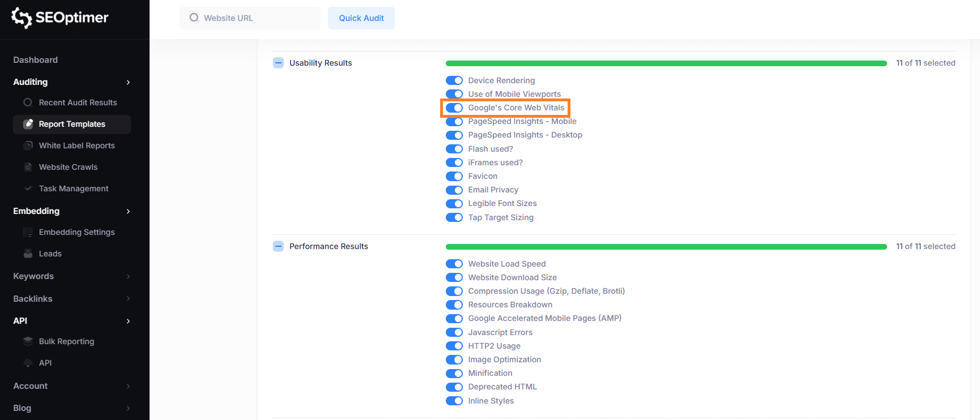
Task: Open the Dashboard menu item
Action: tap(35, 60)
